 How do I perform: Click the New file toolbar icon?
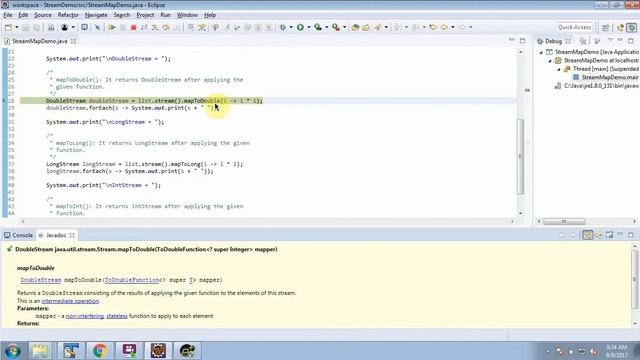8,27
